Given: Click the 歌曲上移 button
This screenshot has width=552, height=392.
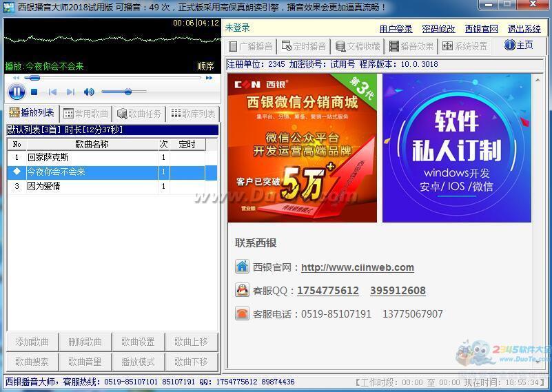Looking at the screenshot, I should 192,342.
